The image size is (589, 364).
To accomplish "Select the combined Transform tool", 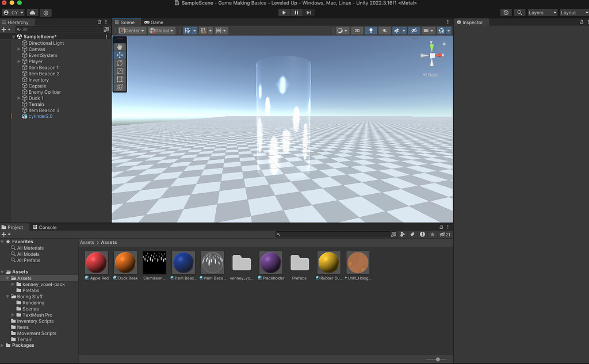I will tap(120, 87).
